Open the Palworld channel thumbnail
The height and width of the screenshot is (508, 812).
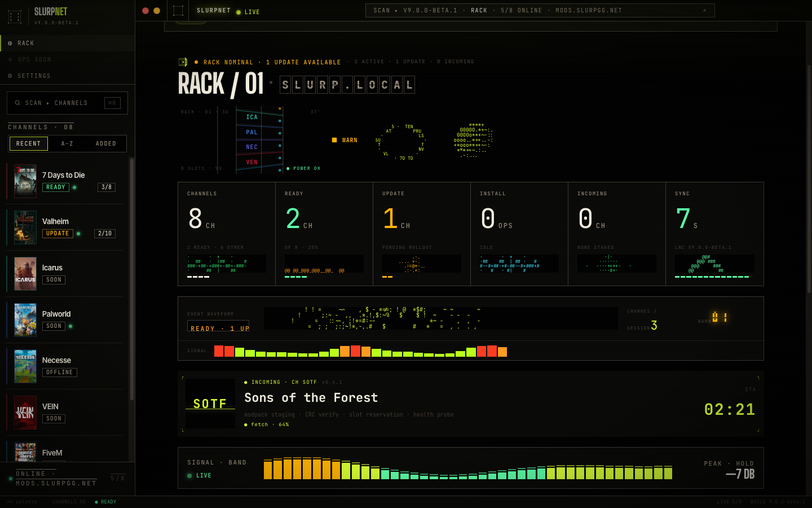pos(25,320)
